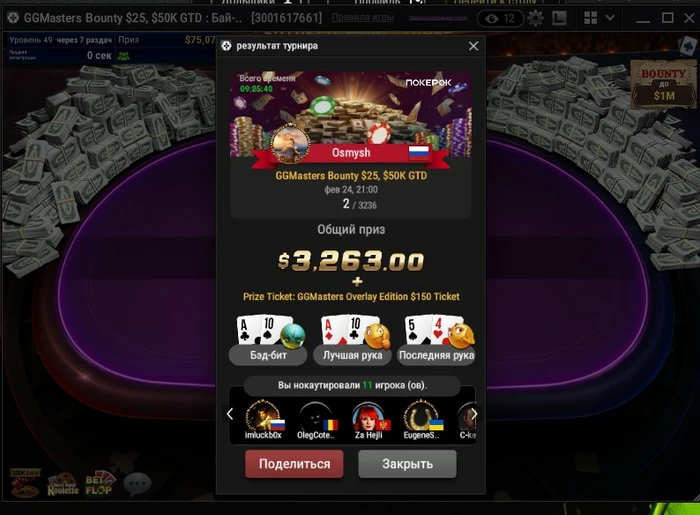Click Za Hejli player avatar
The width and height of the screenshot is (700, 515).
369,416
